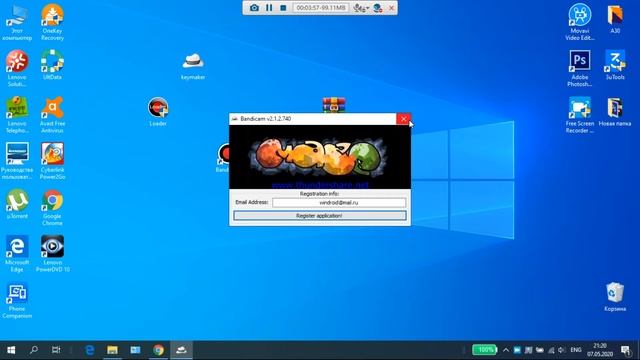The height and width of the screenshot is (360, 640).
Task: Pause the screen recording
Action: (x=269, y=8)
